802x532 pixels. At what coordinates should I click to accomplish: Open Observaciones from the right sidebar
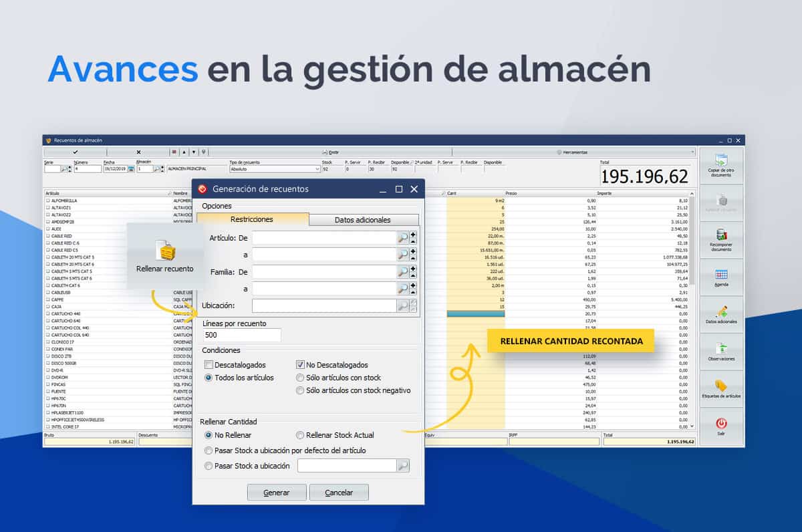pyautogui.click(x=721, y=349)
